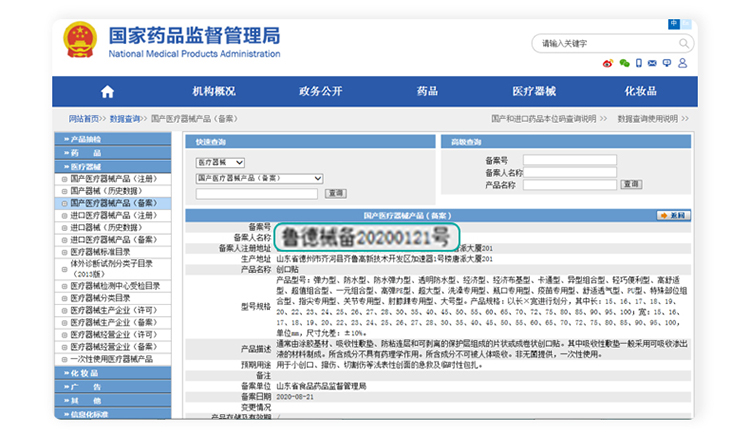The image size is (750, 446).
Task: Click the keyword search box at top
Action: [600, 44]
